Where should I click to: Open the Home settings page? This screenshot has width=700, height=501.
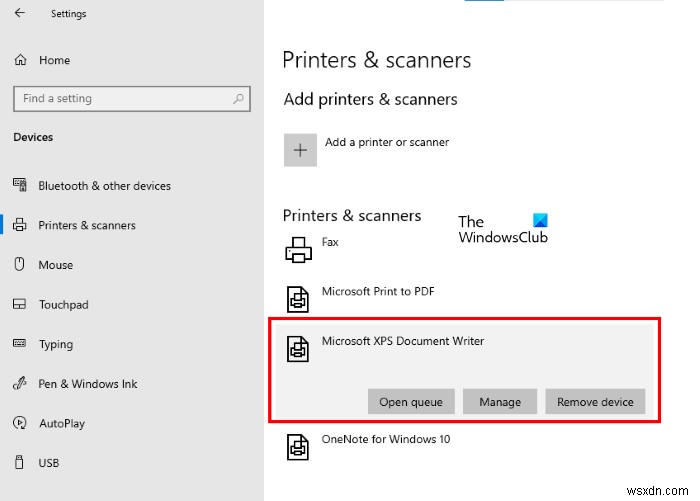coord(54,60)
